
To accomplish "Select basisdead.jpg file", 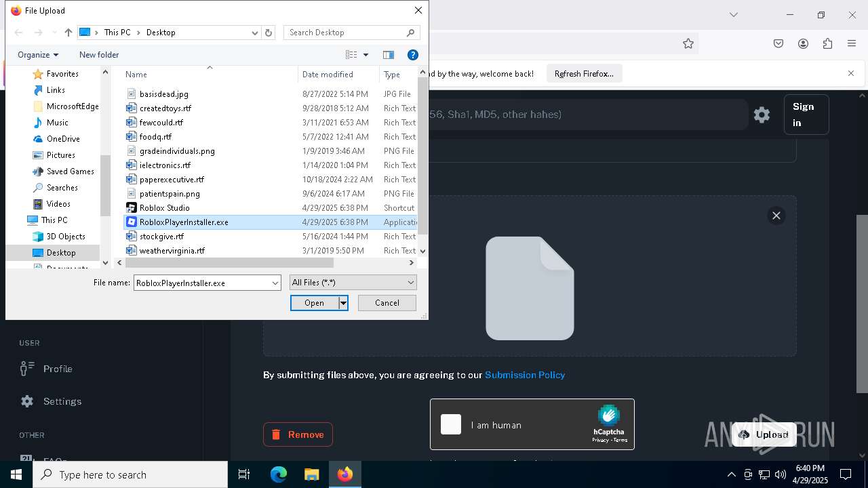I will 163,94.
